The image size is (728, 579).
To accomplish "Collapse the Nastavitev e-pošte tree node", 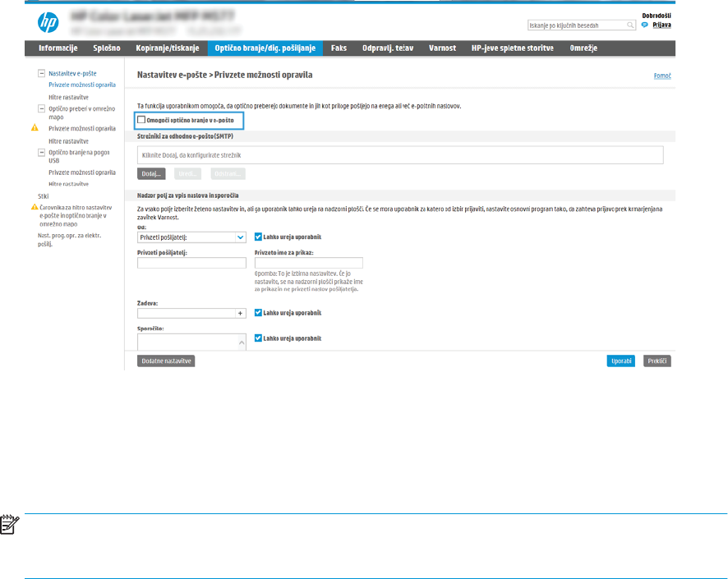I will (41, 73).
